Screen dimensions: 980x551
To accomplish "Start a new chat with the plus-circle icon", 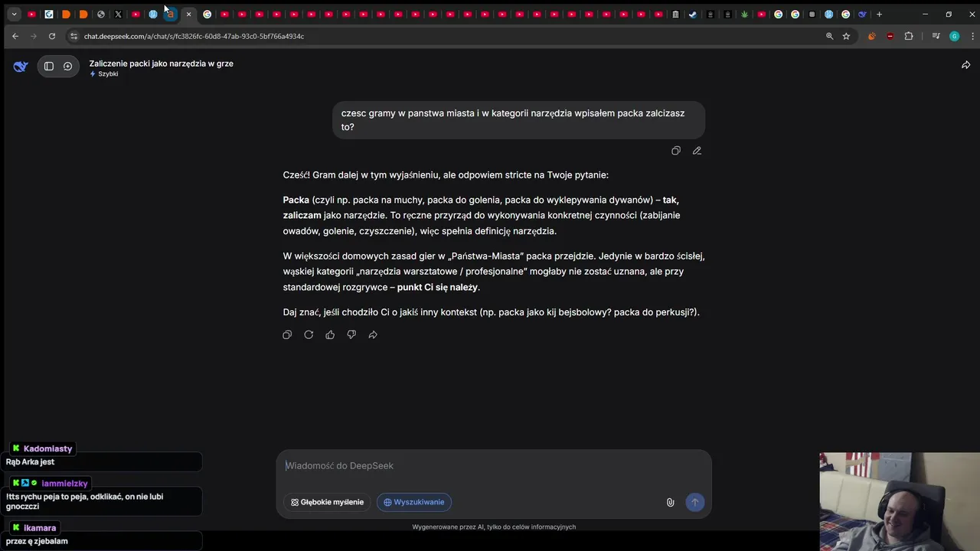I will coord(67,67).
